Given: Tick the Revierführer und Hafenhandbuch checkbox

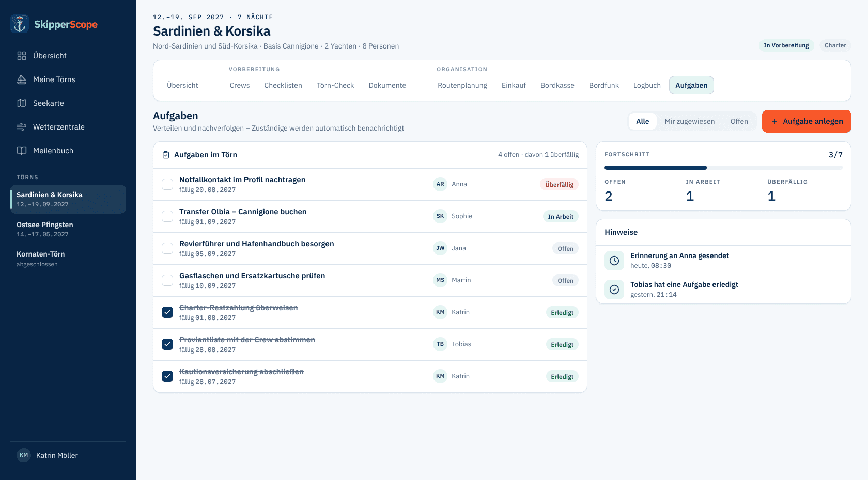Looking at the screenshot, I should point(167,248).
